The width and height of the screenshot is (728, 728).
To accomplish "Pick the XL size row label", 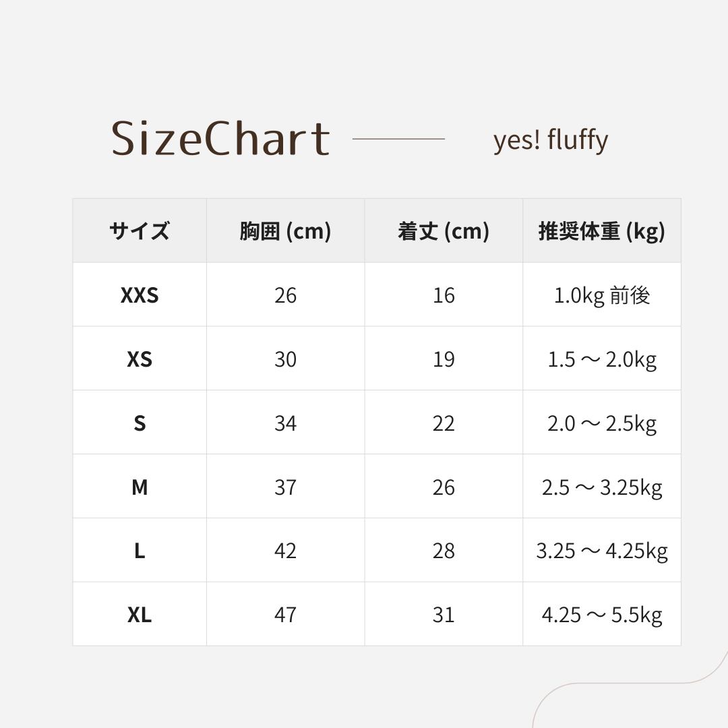I will coord(140,615).
